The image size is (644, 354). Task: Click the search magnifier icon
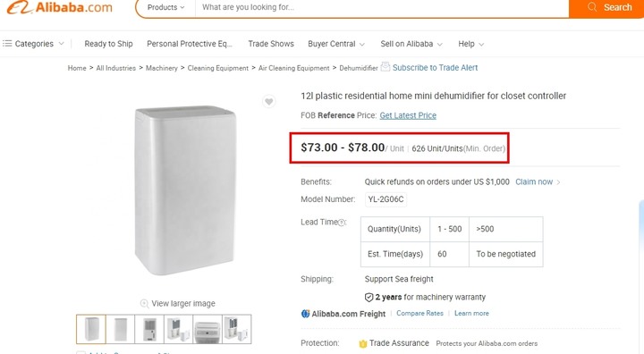(x=592, y=7)
